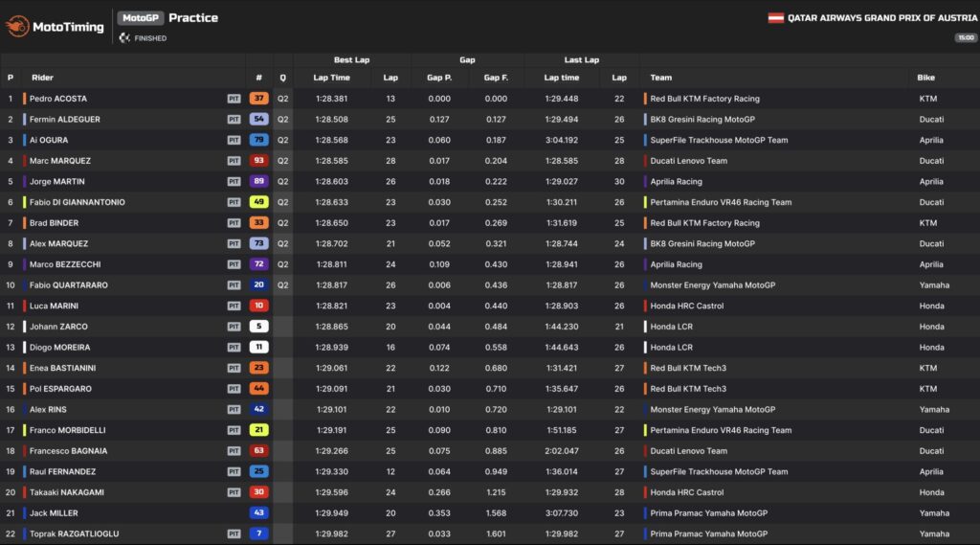Click Fabio QUARTARARO's number 20 badge
Screen dimensions: 980x545
(258, 284)
